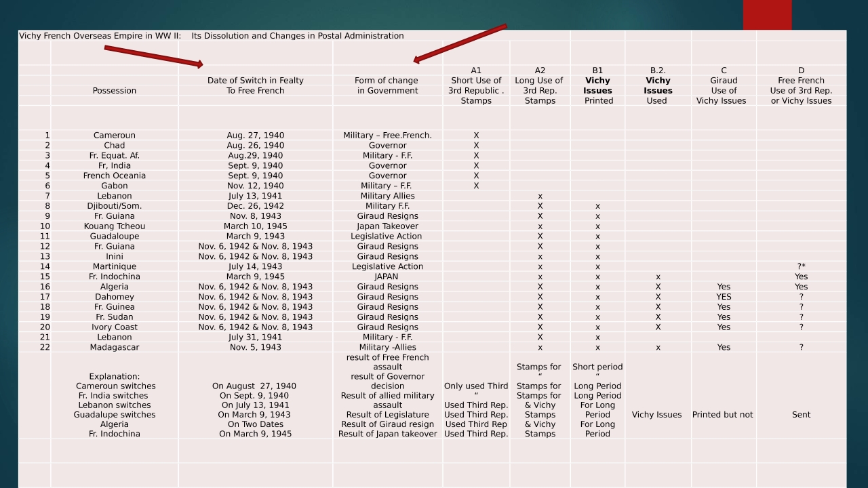Screen dimensions: 868x488
Task: Select the 'Result of Legislature' text
Action: (387, 415)
